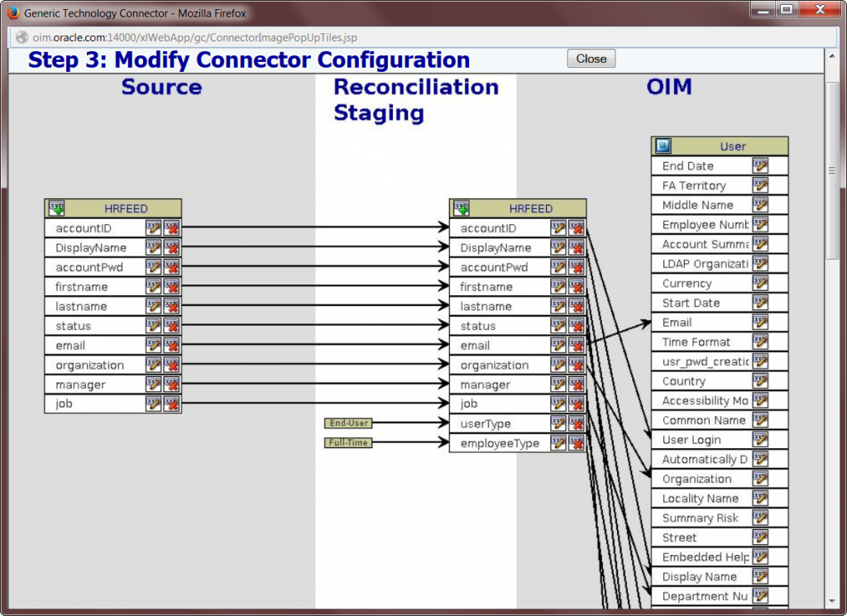The height and width of the screenshot is (616, 847).
Task: Click the site identity globe icon
Action: tap(22, 37)
